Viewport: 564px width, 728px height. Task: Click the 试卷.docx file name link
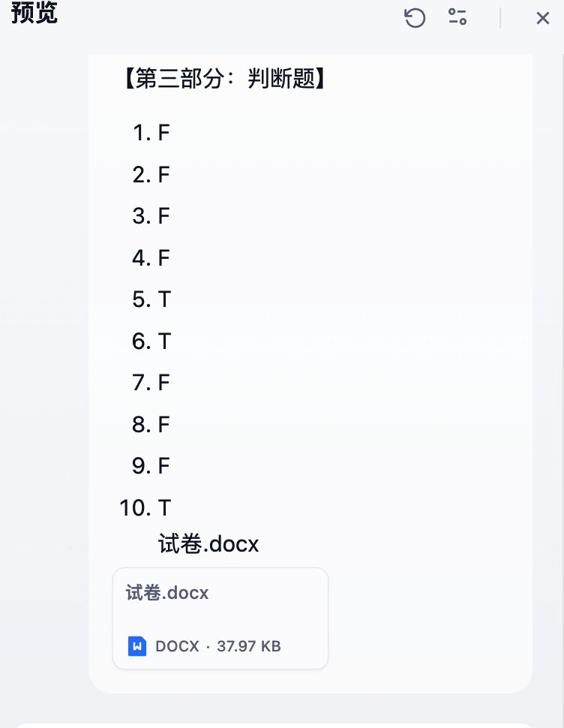coord(166,593)
